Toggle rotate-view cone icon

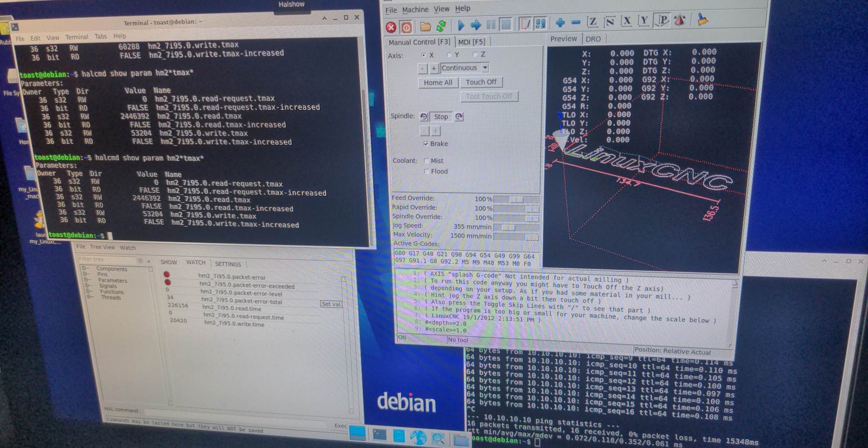[679, 19]
